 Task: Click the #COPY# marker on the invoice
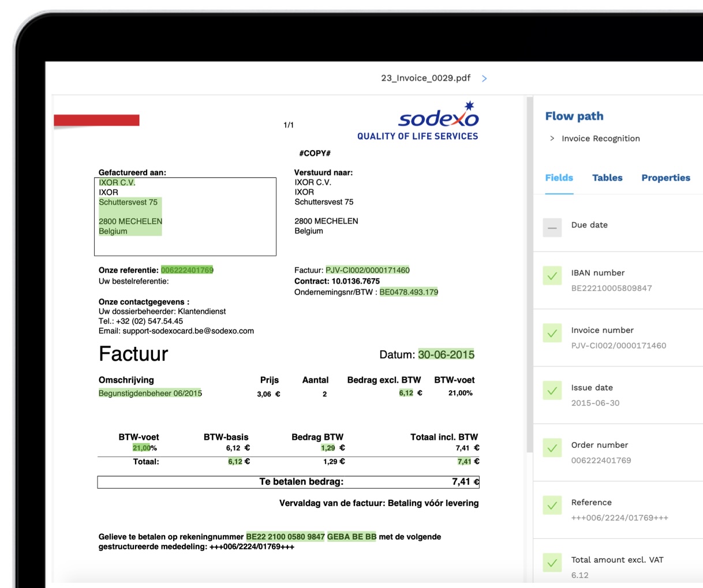315,153
